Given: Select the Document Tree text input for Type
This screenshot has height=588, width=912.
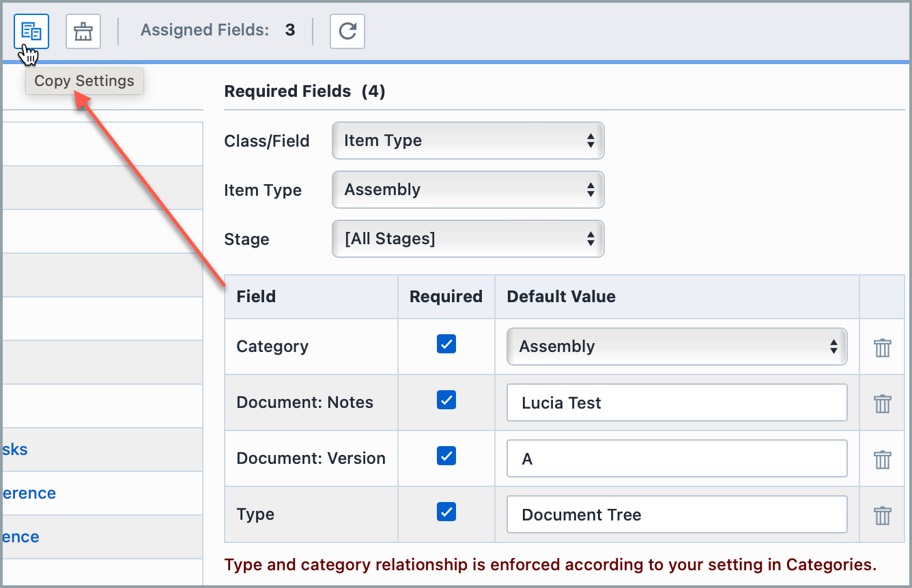Looking at the screenshot, I should coord(676,514).
